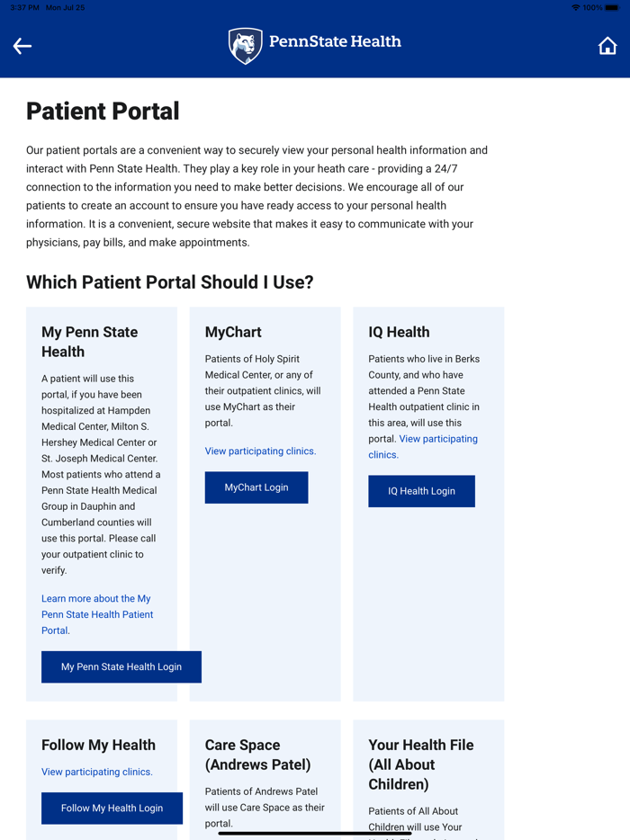Open MyChart's View participating clinics link

(x=260, y=451)
